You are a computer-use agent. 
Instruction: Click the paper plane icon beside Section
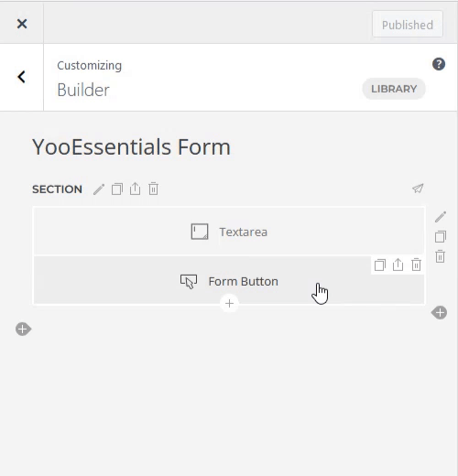(x=418, y=189)
